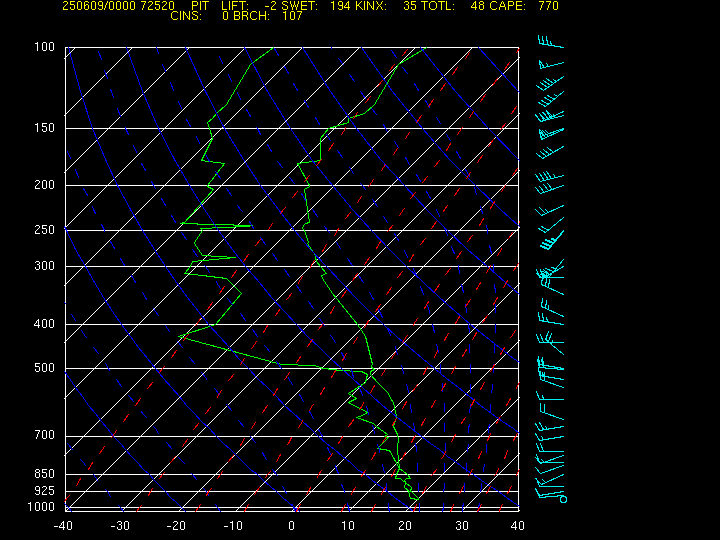Screen dimensions: 720x540
Task: Click the 700 hPa pressure label
Action: click(45, 434)
